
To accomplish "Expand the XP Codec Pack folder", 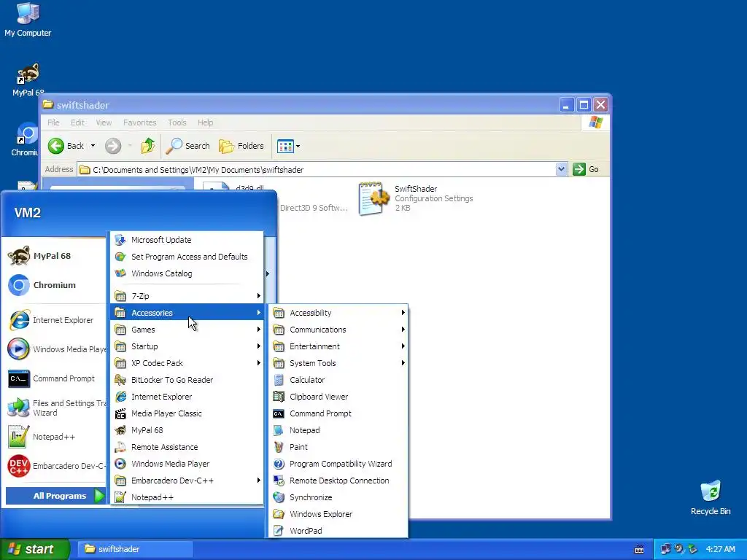I will (x=187, y=363).
